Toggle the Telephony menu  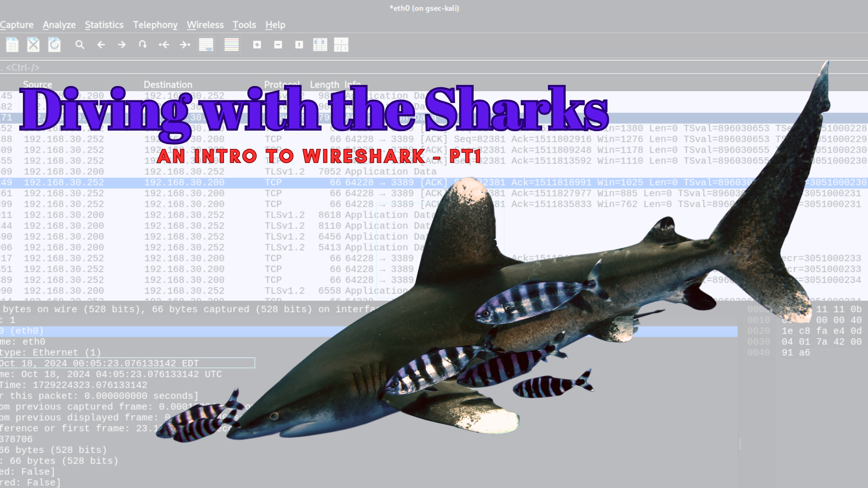(x=155, y=24)
